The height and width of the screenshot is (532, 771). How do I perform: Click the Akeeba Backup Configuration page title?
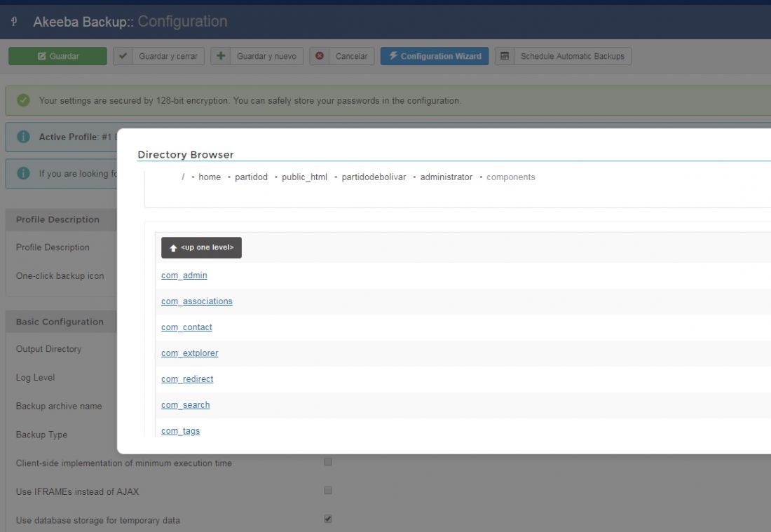point(130,21)
